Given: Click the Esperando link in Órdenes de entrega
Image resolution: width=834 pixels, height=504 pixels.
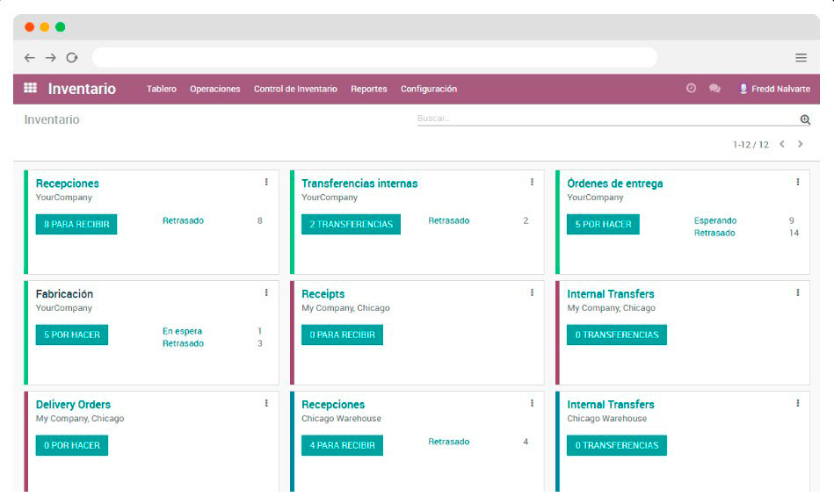Looking at the screenshot, I should (x=715, y=221).
